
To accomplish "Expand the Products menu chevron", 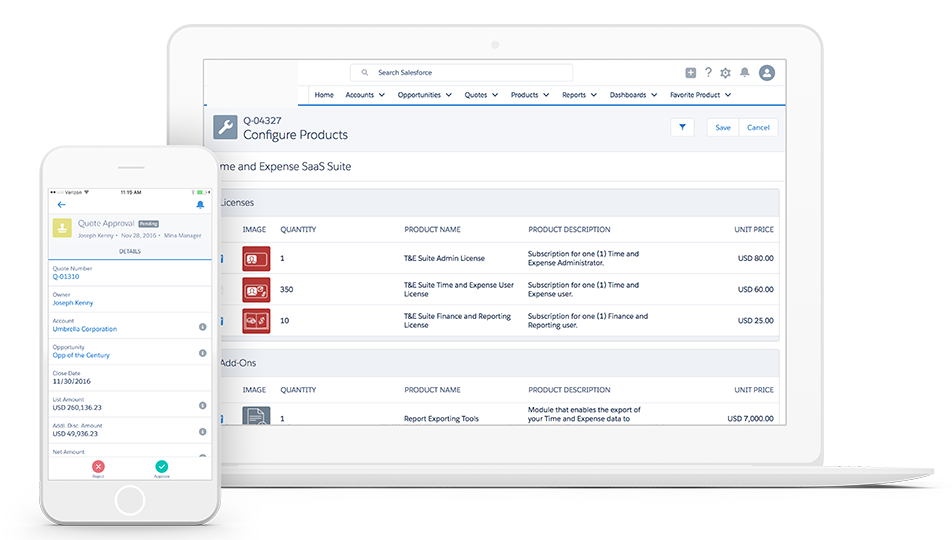I will [546, 95].
